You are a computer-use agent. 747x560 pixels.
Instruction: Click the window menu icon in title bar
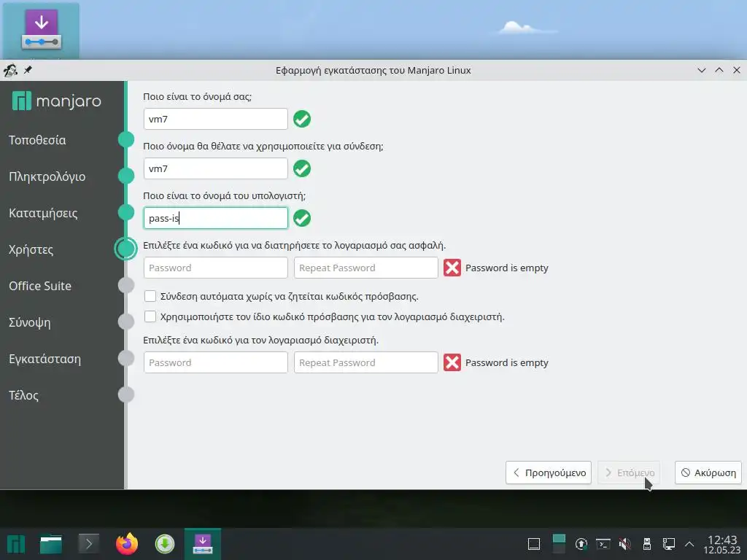click(x=10, y=71)
